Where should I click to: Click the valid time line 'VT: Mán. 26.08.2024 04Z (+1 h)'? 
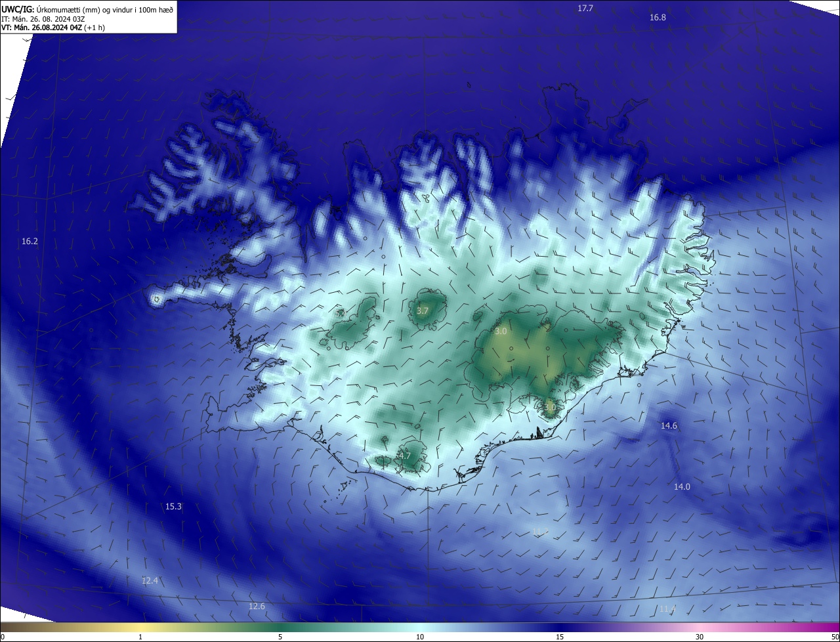53,28
